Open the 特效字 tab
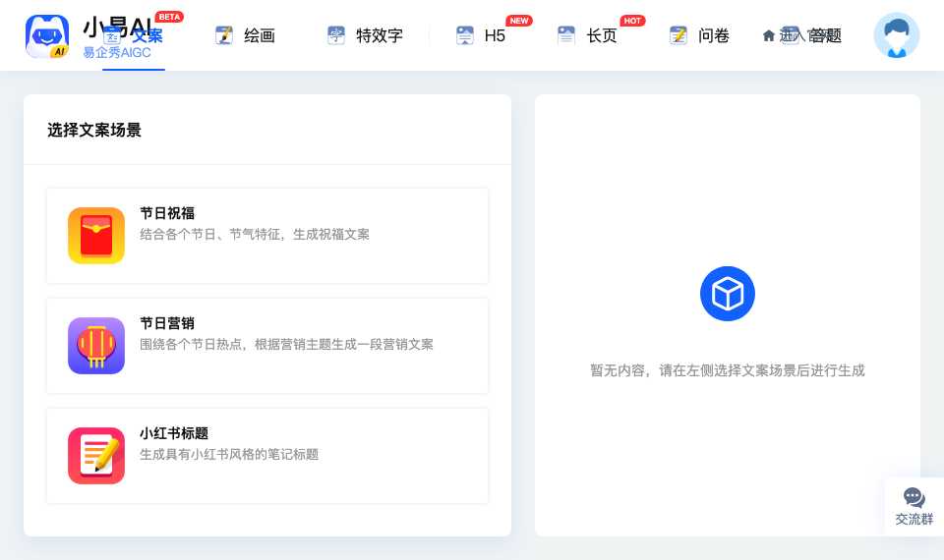 click(365, 35)
